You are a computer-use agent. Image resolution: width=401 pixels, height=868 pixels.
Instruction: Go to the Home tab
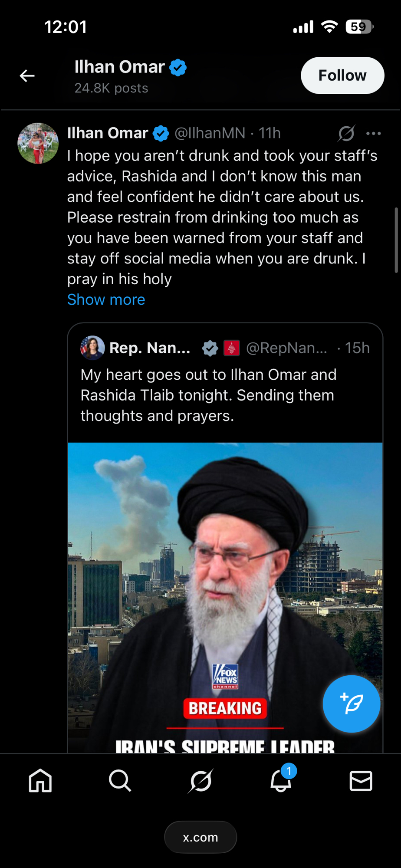pos(40,781)
